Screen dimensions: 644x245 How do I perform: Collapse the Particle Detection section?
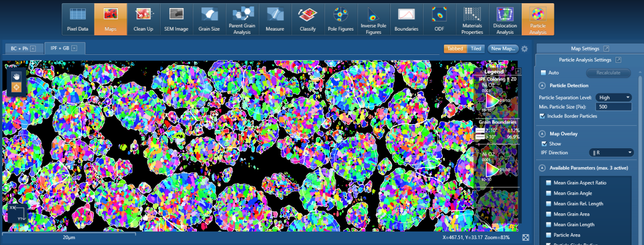[542, 85]
